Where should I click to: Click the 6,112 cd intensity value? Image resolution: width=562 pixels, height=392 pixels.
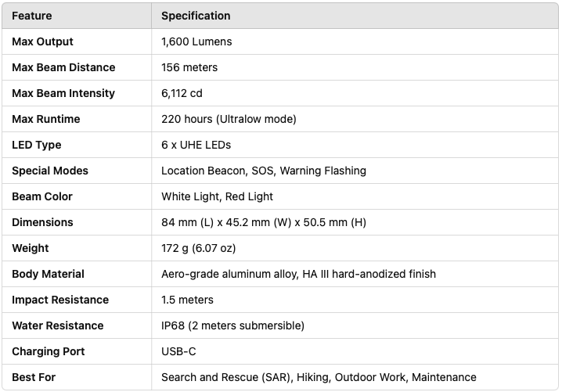pos(182,93)
